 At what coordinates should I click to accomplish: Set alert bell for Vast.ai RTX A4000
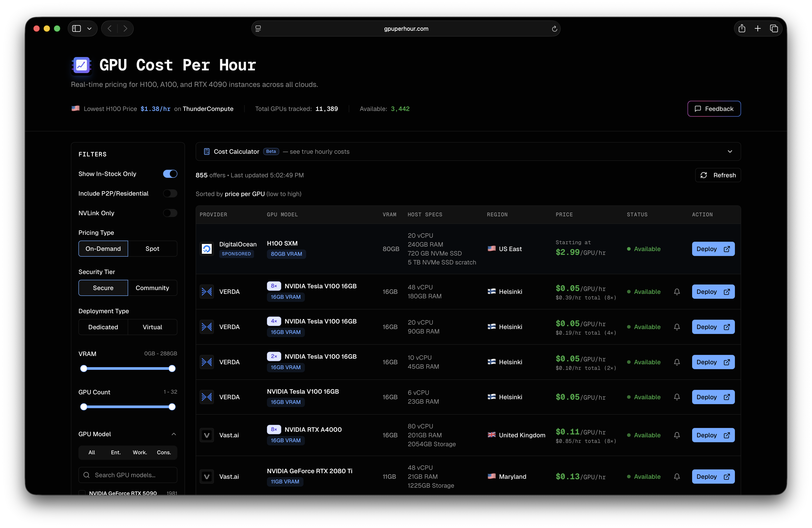[677, 435]
